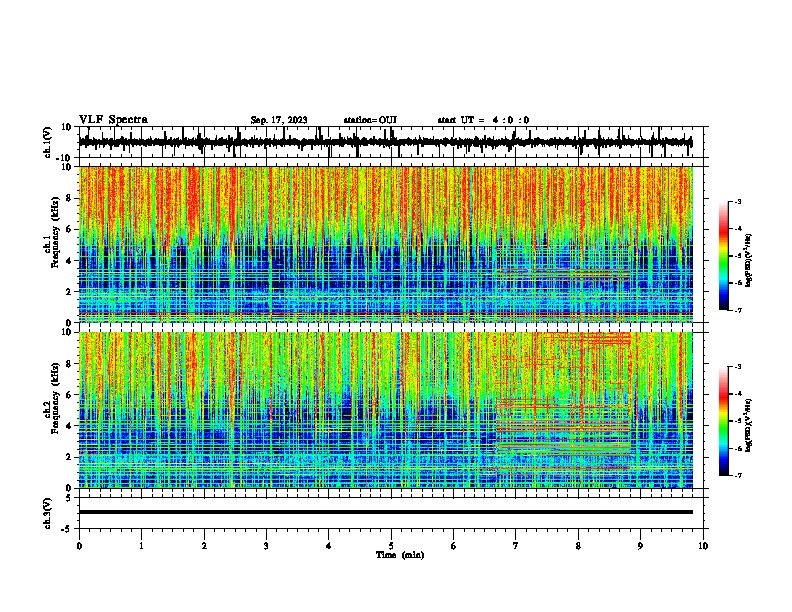This screenshot has height=612, width=792.
Task: Click the "-3" label on ch.2 color scale
Action: click(738, 367)
